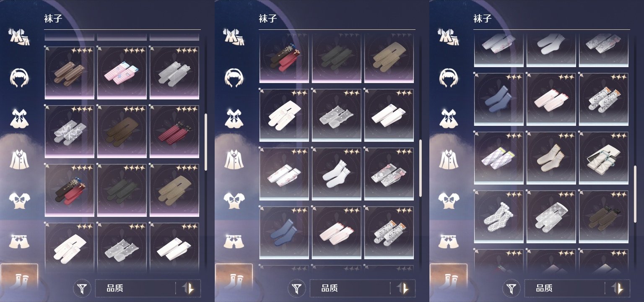
Task: Pick the purple plaid socks with yellow cuffs
Action: 499,158
